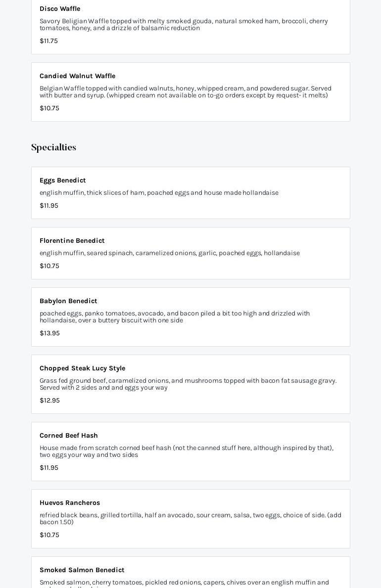Click the Candied Walnut Waffle $10.75 price

coord(49,108)
